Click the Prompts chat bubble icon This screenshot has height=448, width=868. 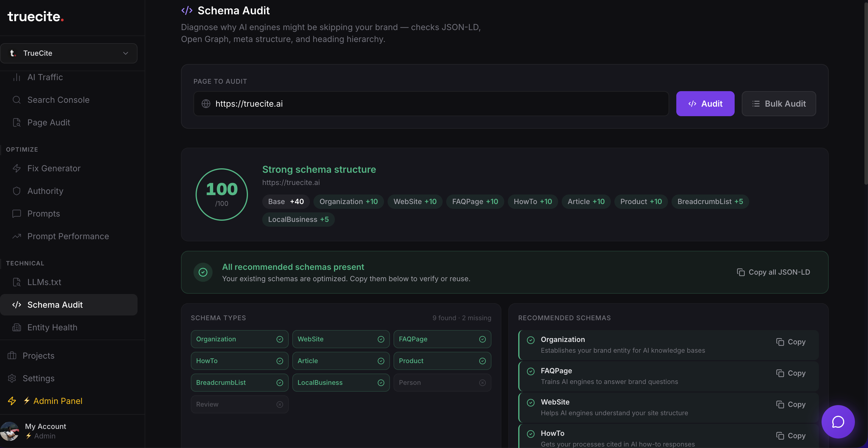16,213
